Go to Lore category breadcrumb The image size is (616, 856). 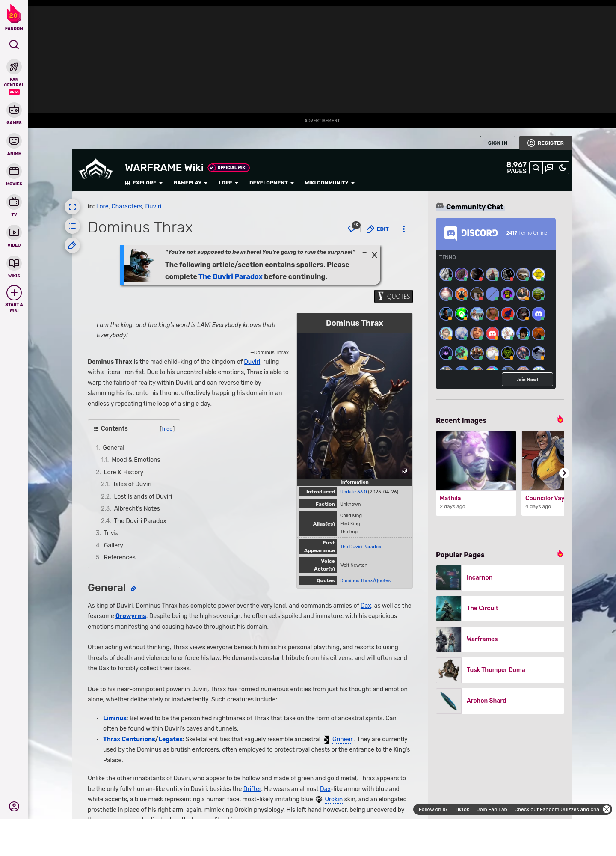(102, 206)
